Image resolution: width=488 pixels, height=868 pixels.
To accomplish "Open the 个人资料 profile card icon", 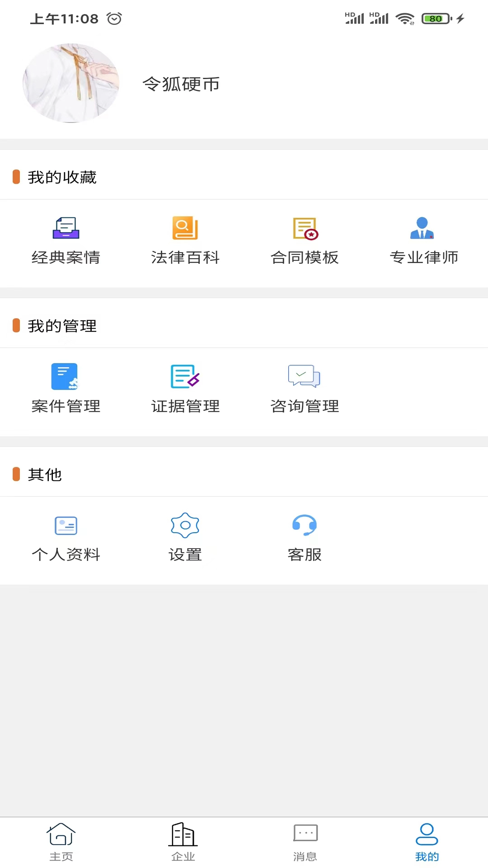I will click(66, 525).
